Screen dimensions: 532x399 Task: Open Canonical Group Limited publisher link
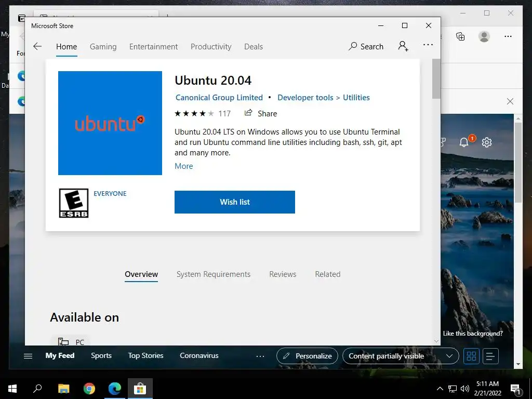219,97
